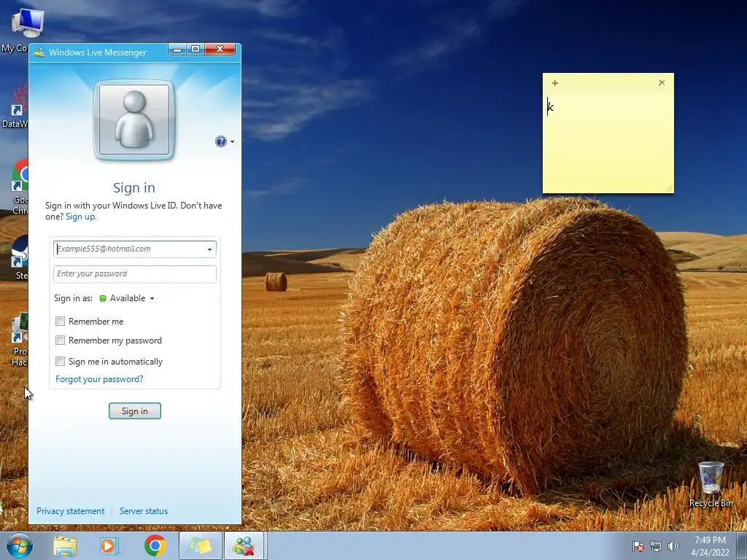The height and width of the screenshot is (560, 747).
Task: Open Google Chrome from the taskbar
Action: click(155, 545)
